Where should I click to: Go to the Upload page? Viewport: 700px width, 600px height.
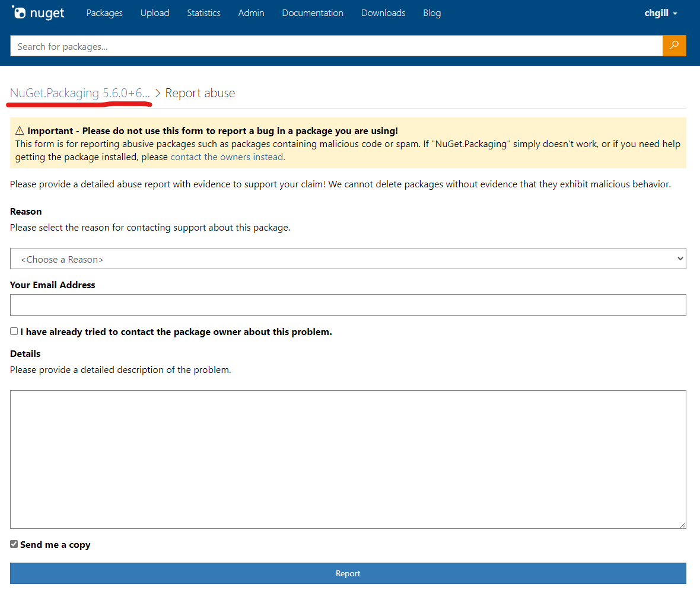point(155,13)
